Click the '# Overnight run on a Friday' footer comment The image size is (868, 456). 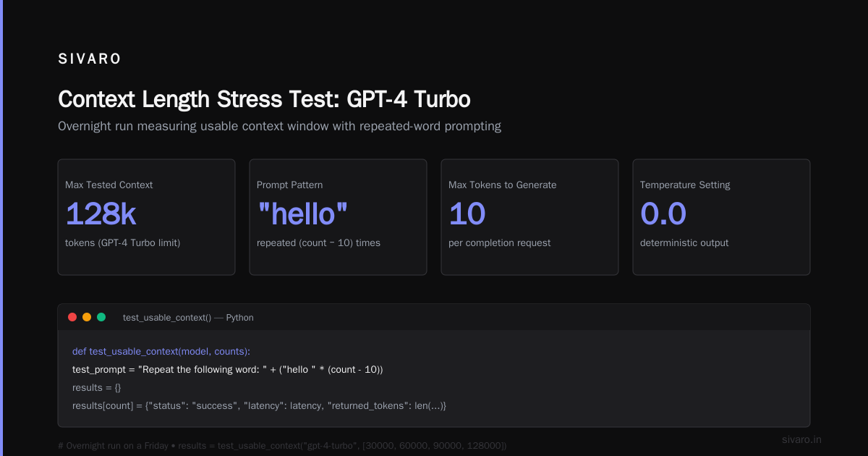(x=282, y=445)
